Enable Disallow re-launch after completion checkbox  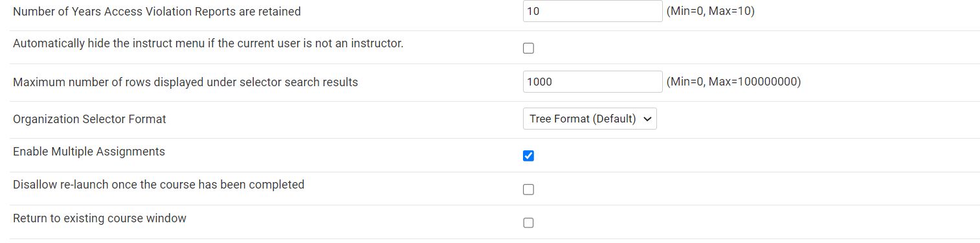(x=528, y=189)
